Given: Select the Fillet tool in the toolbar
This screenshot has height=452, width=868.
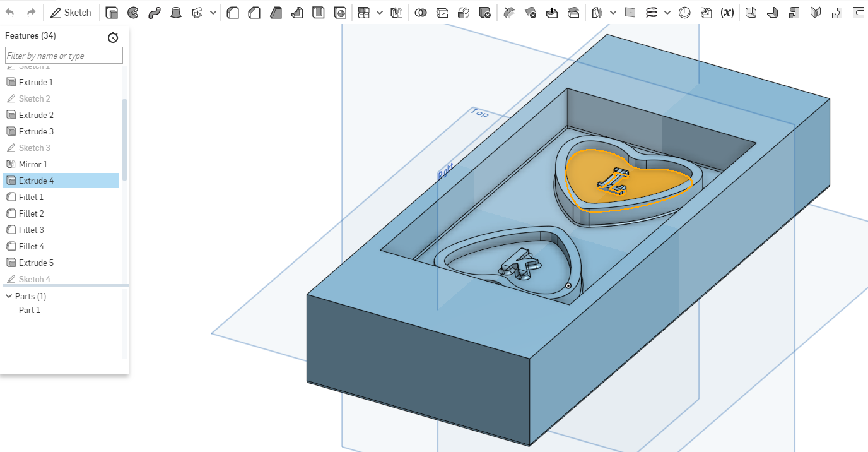Looking at the screenshot, I should click(x=233, y=12).
